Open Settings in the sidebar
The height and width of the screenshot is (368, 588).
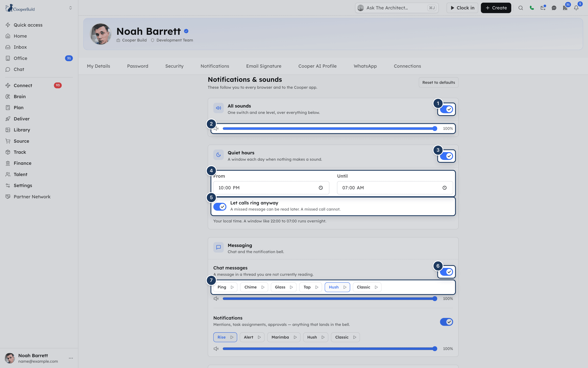pos(23,185)
